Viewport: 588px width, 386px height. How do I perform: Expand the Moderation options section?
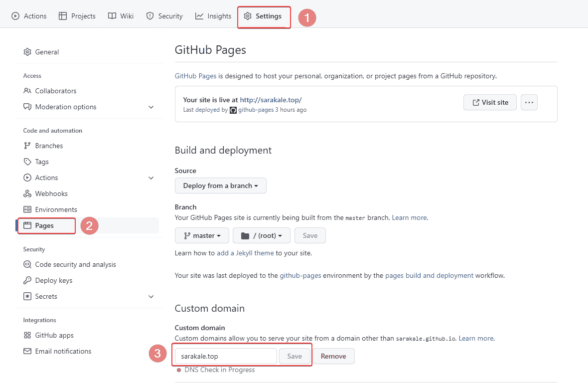[x=151, y=107]
